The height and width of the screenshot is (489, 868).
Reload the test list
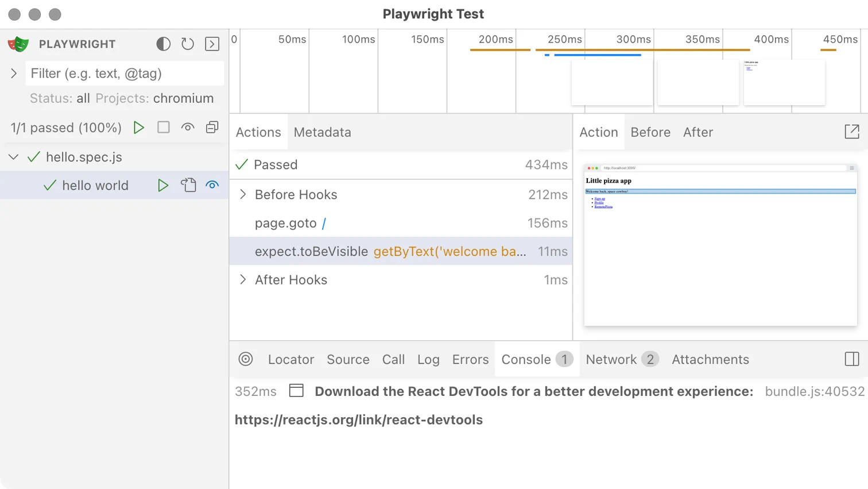click(x=188, y=44)
